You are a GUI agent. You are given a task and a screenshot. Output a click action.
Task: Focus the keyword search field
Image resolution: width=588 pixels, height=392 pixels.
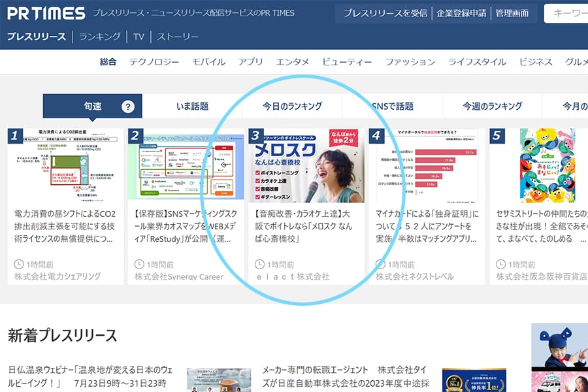(x=566, y=14)
